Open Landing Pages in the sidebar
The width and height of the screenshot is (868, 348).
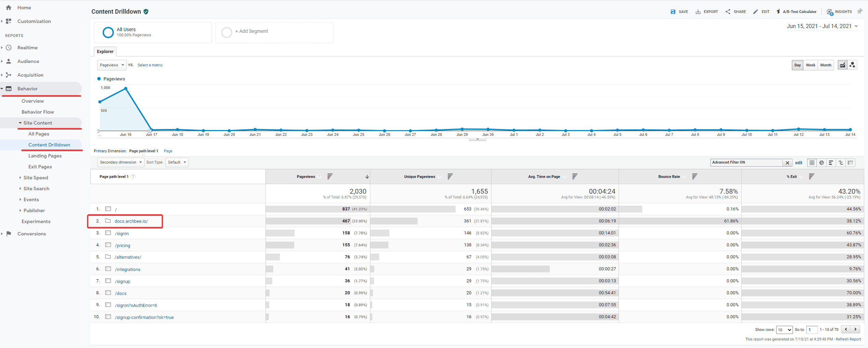click(x=45, y=156)
